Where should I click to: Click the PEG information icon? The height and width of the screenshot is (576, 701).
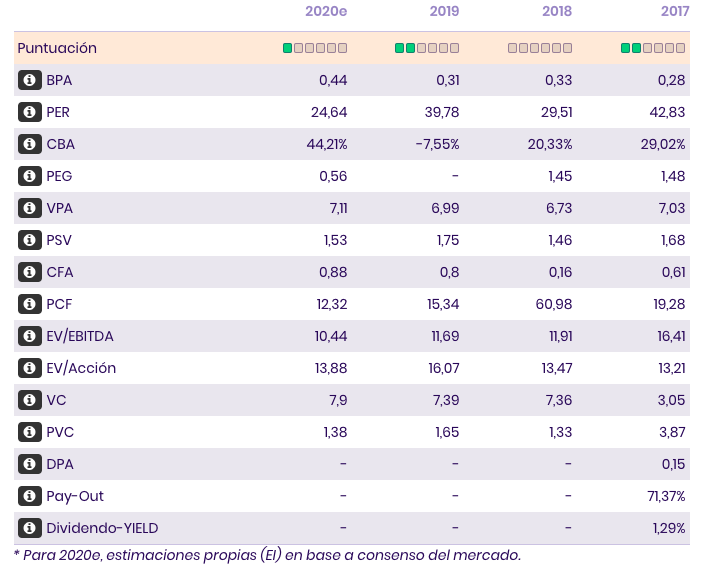(30, 176)
